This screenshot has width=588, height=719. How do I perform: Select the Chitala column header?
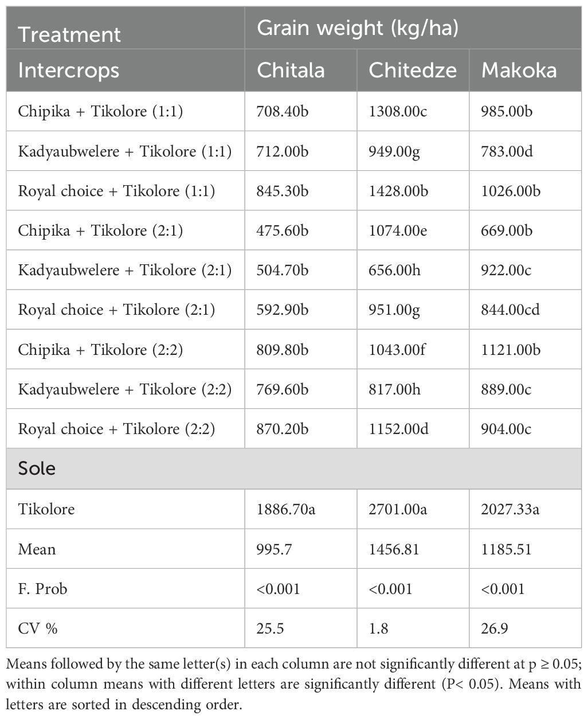291,70
